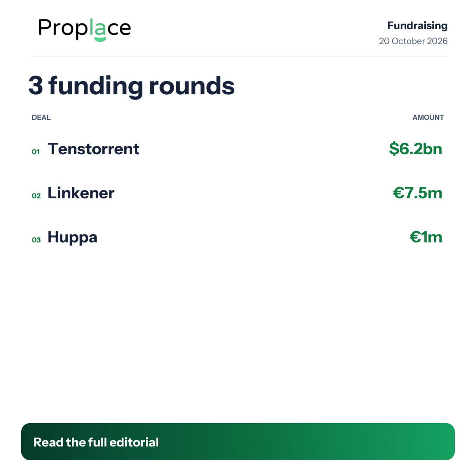
Task: Click the $6.2bn amount
Action: (x=416, y=149)
